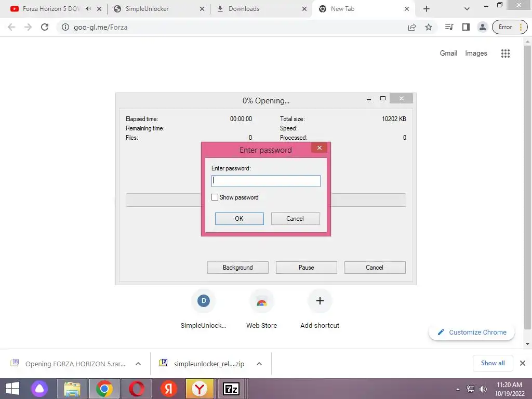The image size is (532, 399).
Task: Open Yandex red Я taskbar icon
Action: [168, 389]
